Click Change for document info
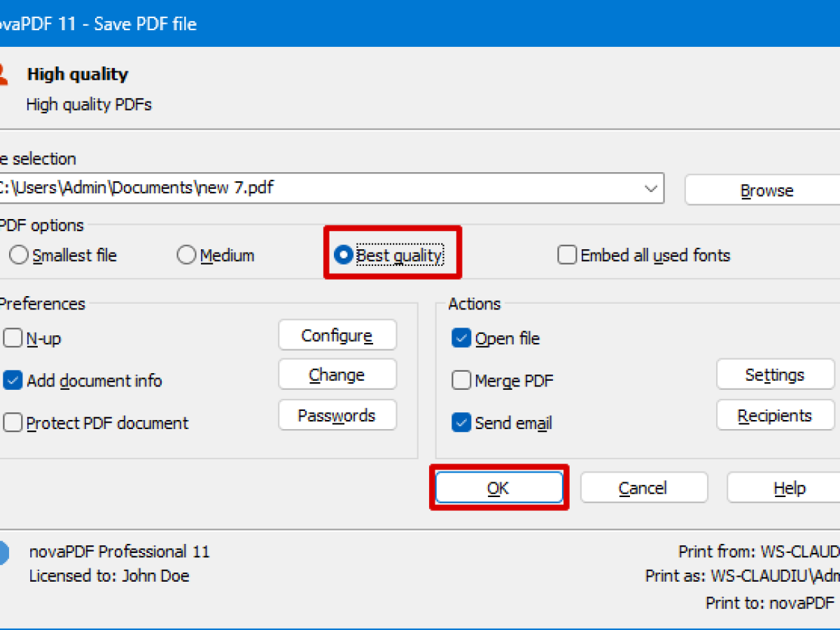 [x=337, y=375]
